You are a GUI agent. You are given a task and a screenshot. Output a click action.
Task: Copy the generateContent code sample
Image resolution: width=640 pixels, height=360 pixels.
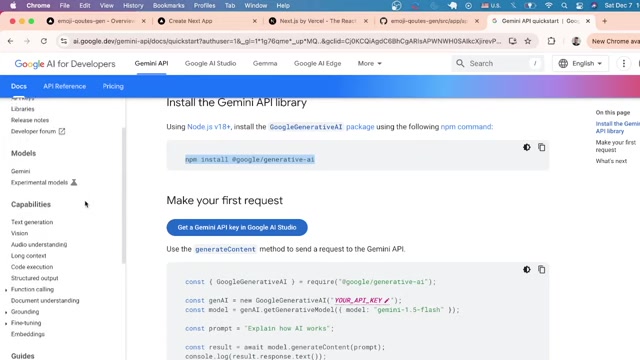click(541, 269)
